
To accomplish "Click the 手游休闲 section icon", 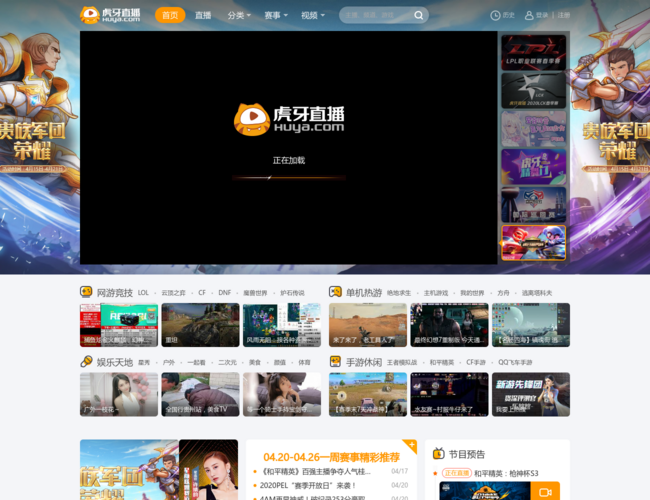I will [x=335, y=362].
